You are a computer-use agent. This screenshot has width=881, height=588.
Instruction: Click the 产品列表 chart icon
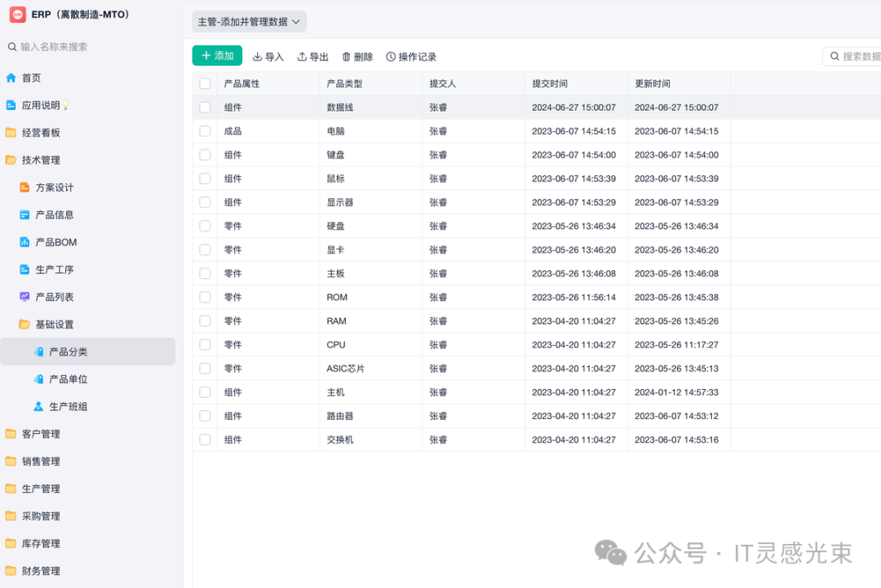24,297
